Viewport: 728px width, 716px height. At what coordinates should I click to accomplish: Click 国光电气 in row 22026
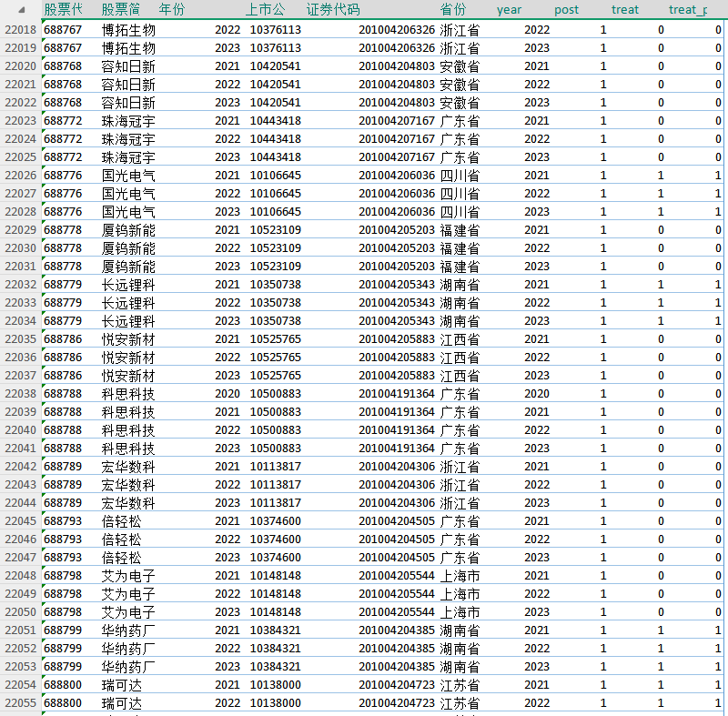point(128,176)
